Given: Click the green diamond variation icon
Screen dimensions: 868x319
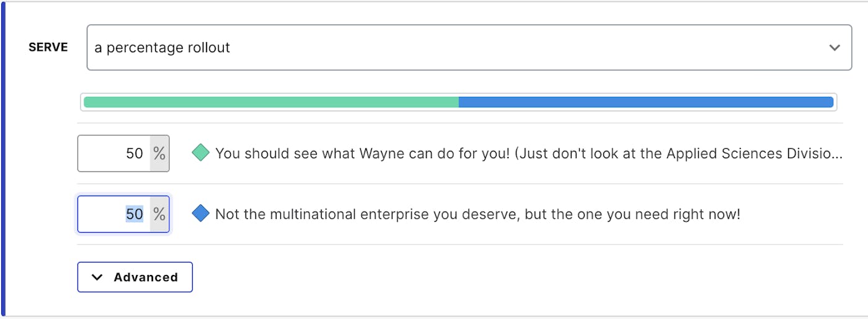Looking at the screenshot, I should [200, 153].
